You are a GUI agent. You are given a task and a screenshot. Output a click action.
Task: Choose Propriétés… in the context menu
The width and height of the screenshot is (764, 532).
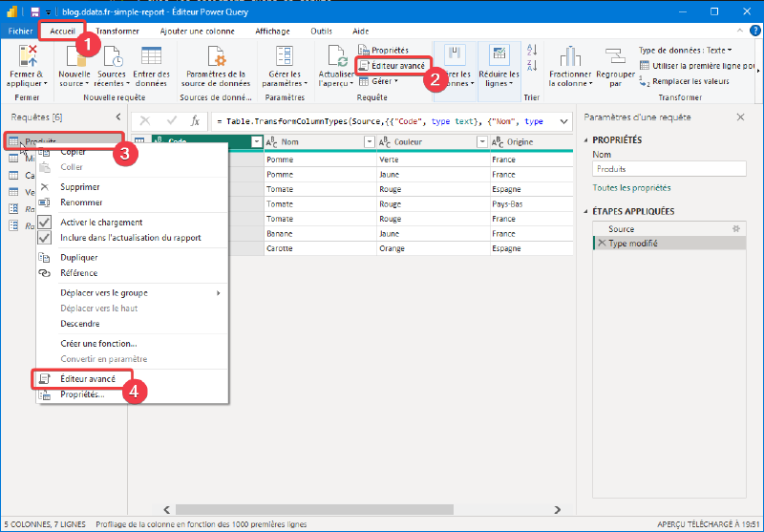pyautogui.click(x=133, y=394)
